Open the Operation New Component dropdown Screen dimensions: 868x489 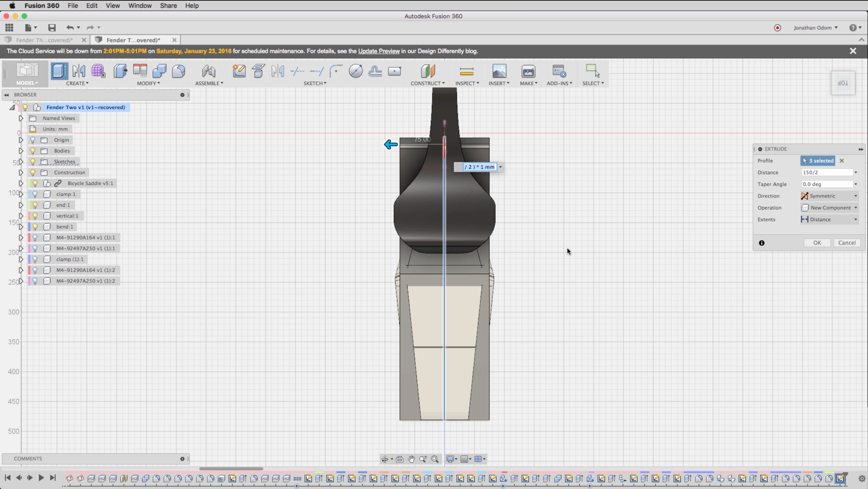[x=830, y=208]
